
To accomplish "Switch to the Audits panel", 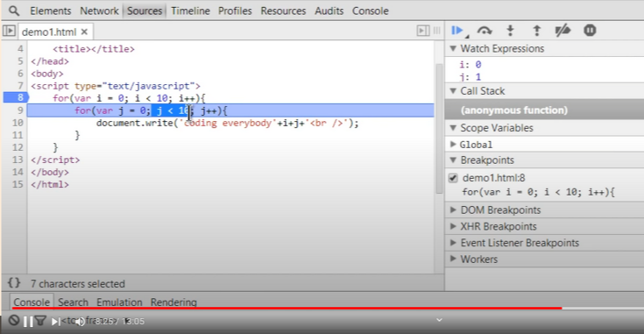I will point(329,11).
